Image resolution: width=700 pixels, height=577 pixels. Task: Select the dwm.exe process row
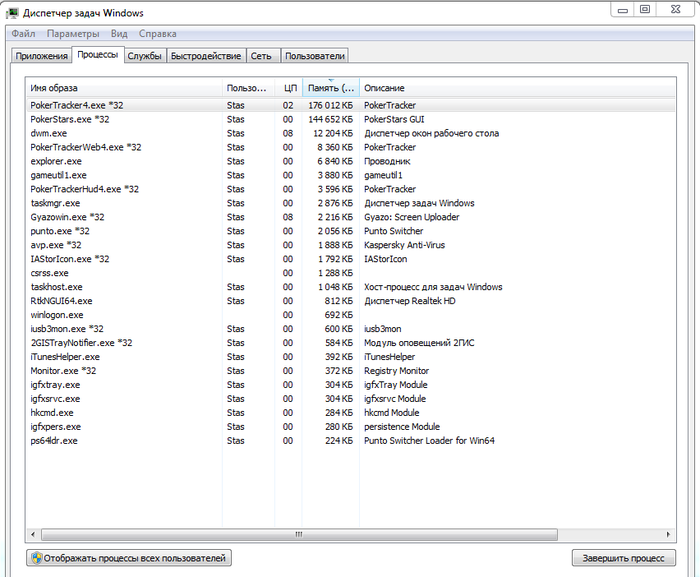350,133
